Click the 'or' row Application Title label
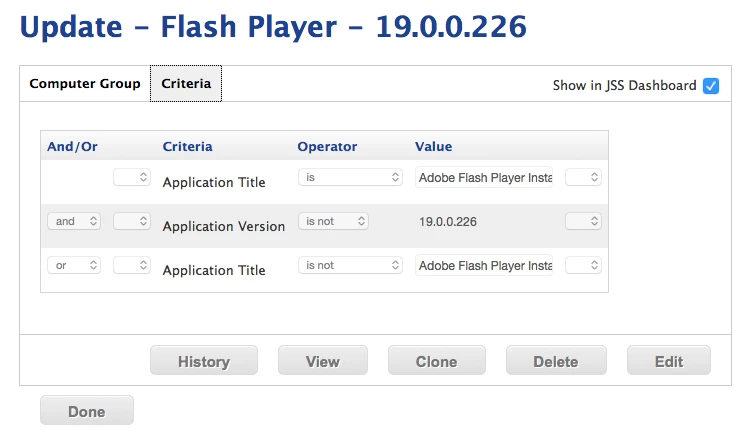Screen dimensions: 750x447 click(214, 270)
